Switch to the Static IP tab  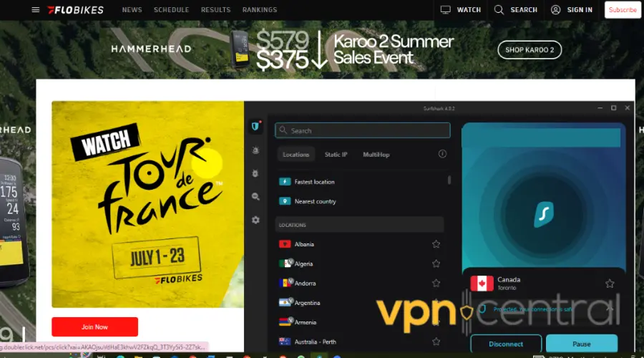pyautogui.click(x=336, y=155)
